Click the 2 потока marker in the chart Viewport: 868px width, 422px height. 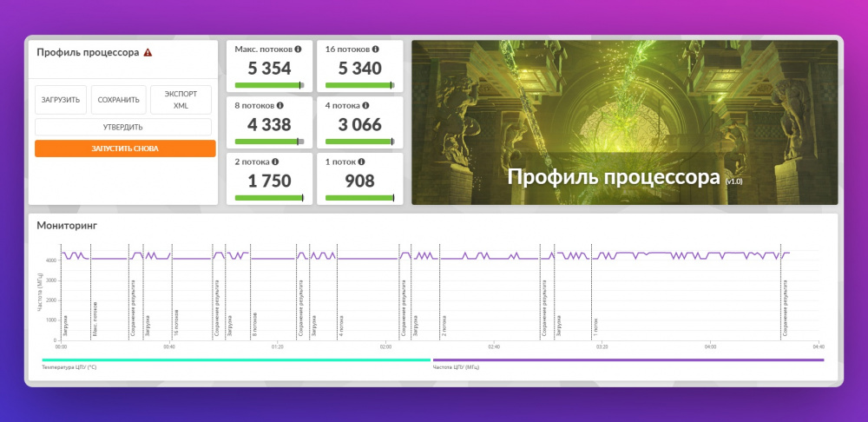point(444,326)
